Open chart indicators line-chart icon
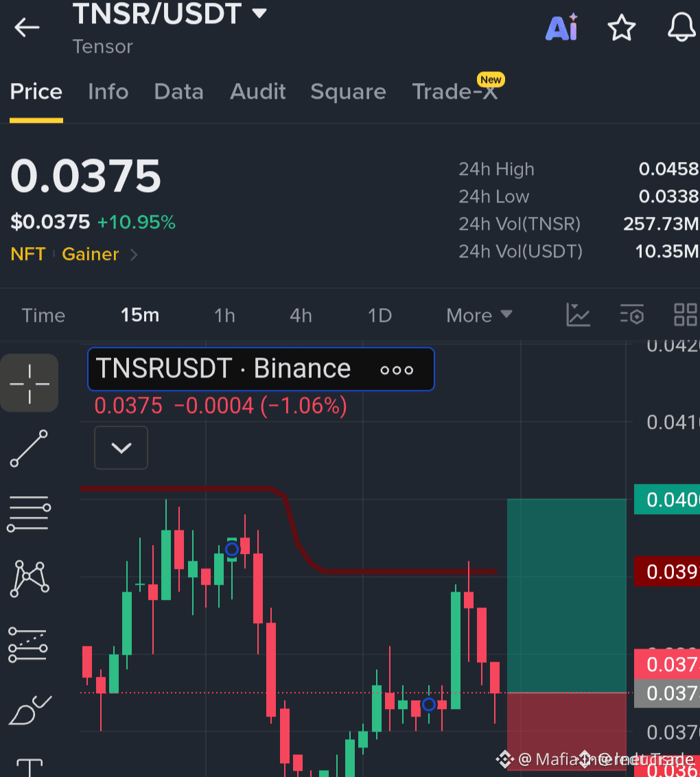This screenshot has height=777, width=700. pyautogui.click(x=578, y=314)
